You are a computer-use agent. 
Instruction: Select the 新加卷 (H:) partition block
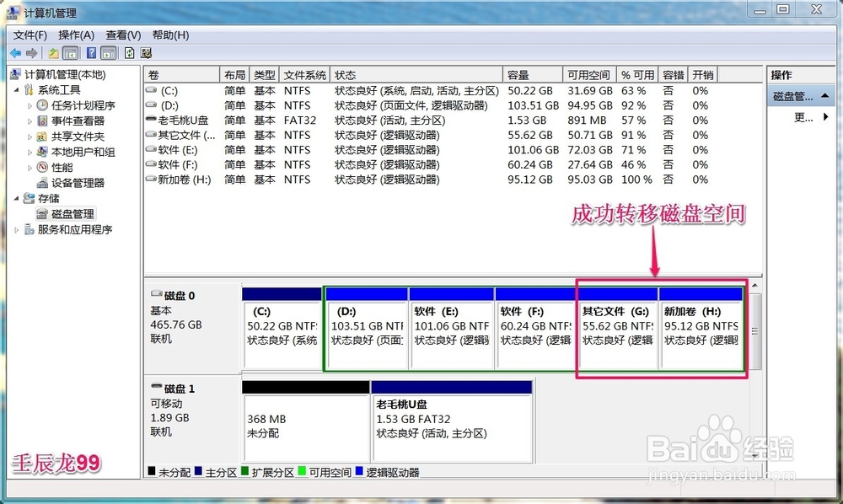coord(701,329)
